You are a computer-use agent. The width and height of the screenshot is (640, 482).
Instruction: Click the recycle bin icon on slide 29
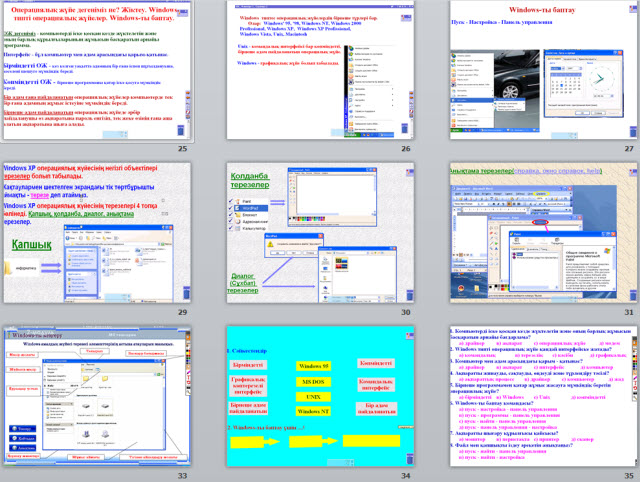pos(186,292)
